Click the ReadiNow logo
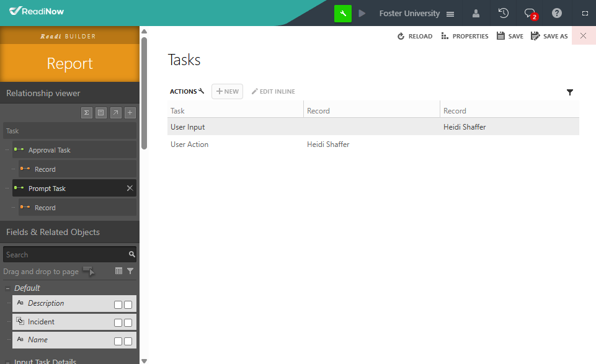This screenshot has height=364, width=596. pos(37,11)
